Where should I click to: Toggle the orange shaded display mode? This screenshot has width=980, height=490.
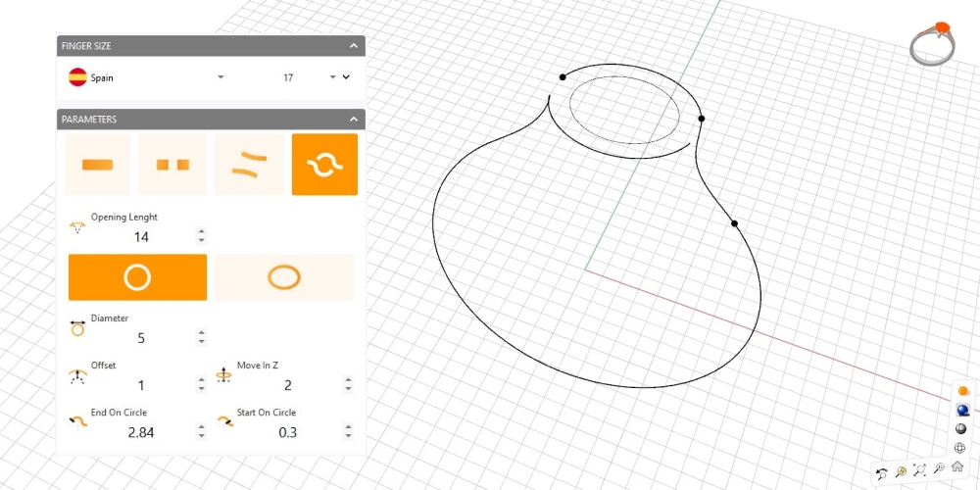coord(962,391)
